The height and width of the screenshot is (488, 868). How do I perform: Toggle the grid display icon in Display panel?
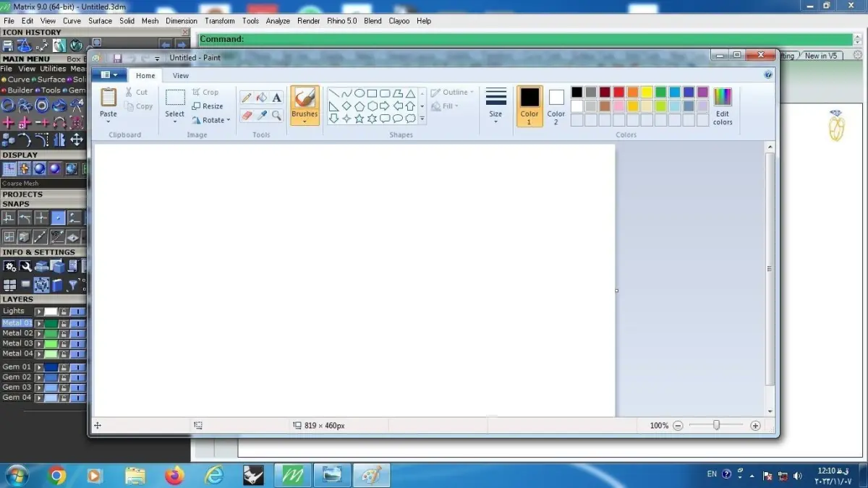pos(9,168)
